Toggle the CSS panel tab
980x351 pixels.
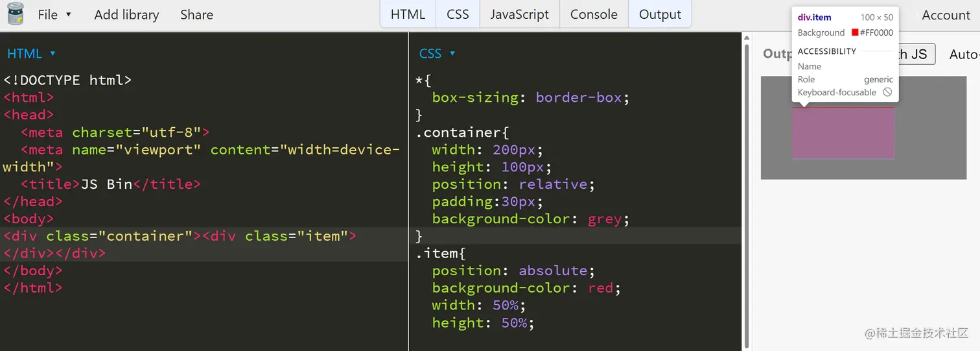[x=458, y=14]
